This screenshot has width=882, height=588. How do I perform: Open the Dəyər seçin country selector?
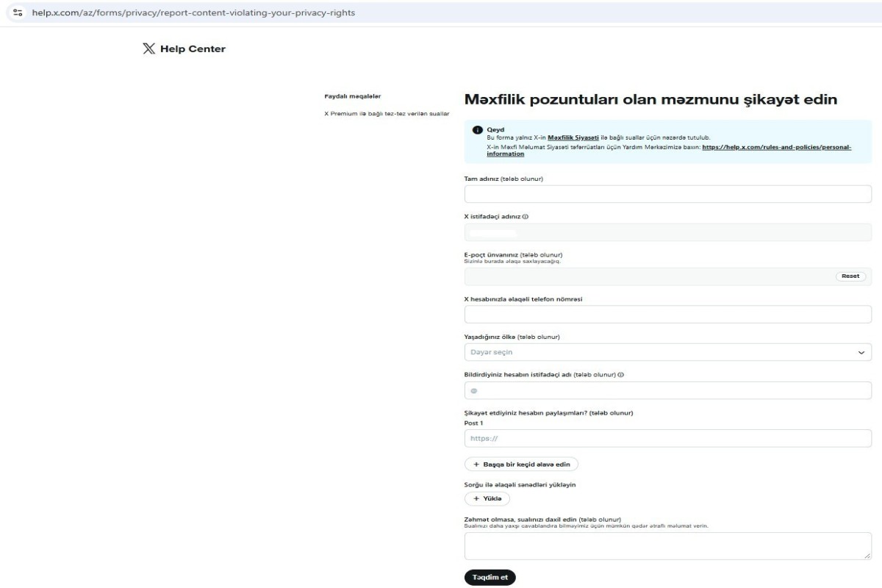click(x=667, y=352)
